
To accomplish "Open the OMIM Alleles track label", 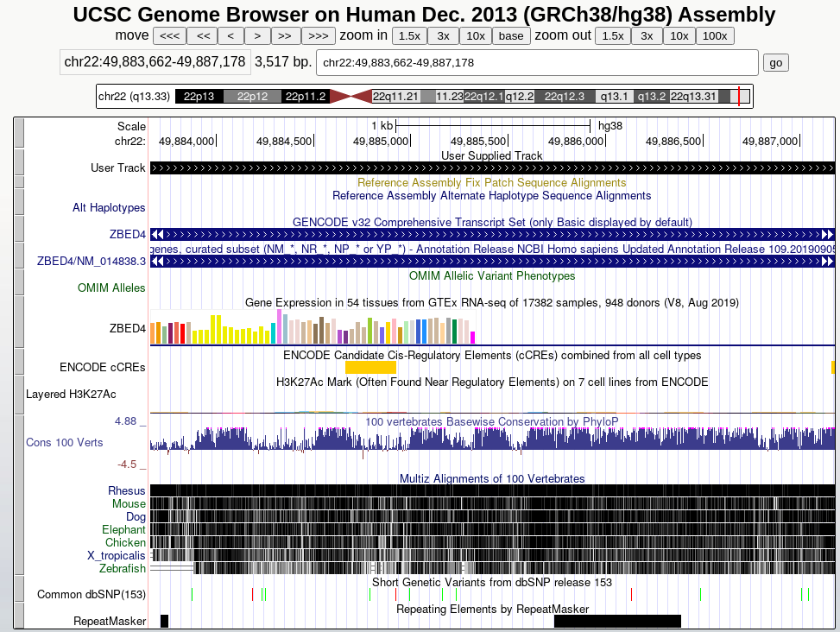I will click(x=111, y=288).
